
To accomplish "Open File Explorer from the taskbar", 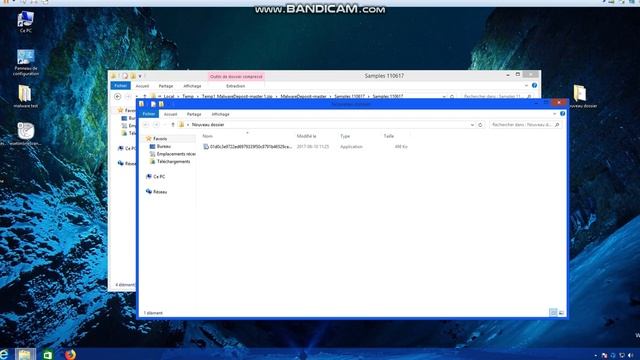I will tap(25, 354).
